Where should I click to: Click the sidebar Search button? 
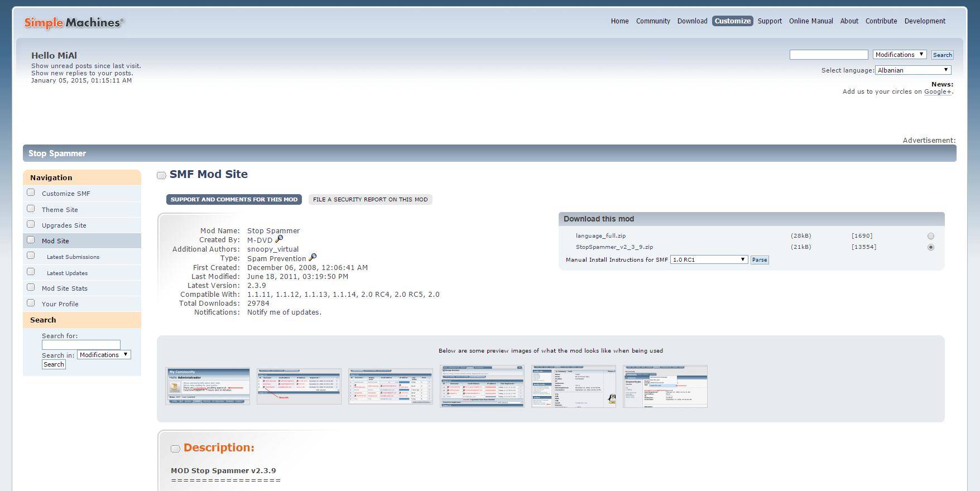[x=54, y=364]
